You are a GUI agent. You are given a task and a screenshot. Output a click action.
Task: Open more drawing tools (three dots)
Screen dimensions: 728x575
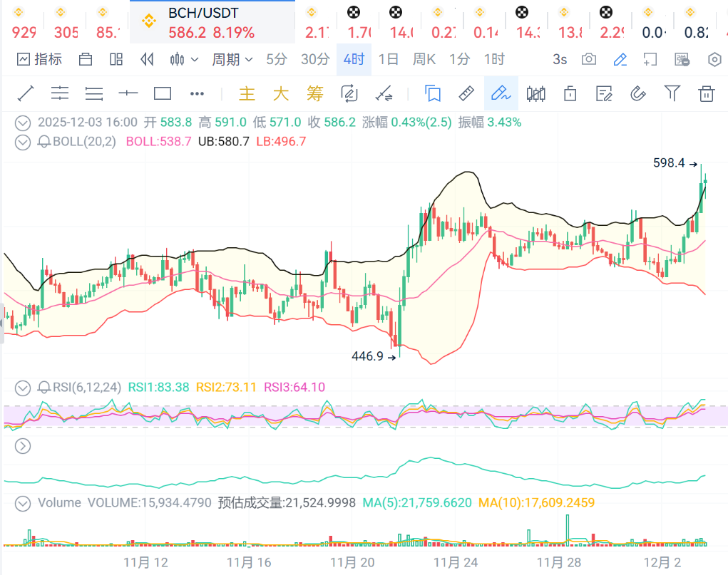click(198, 93)
